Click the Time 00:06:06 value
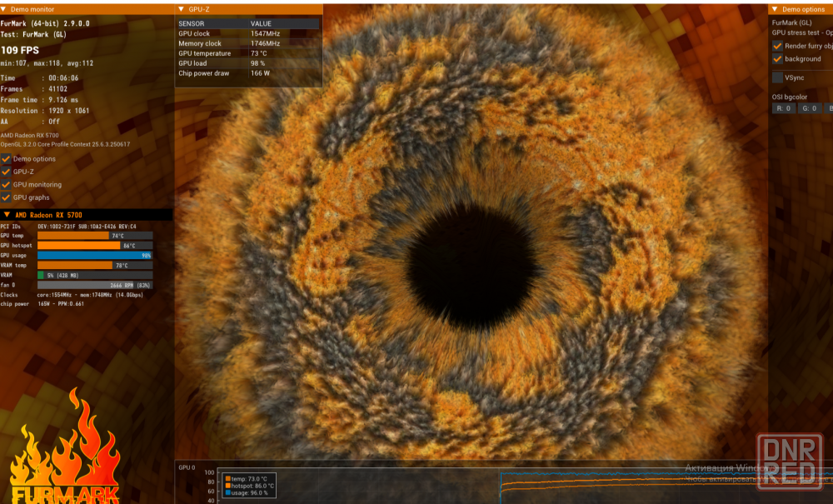The width and height of the screenshot is (833, 504). (x=63, y=78)
